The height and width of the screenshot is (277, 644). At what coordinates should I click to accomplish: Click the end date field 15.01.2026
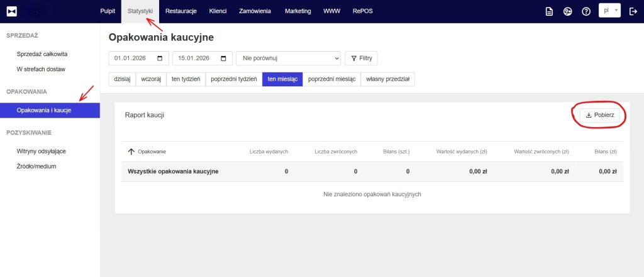coord(194,59)
